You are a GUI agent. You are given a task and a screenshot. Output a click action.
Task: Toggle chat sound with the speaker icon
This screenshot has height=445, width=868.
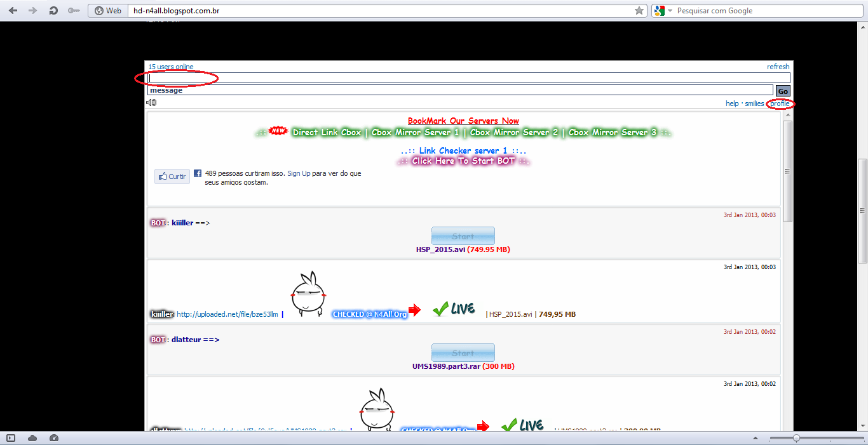point(151,103)
